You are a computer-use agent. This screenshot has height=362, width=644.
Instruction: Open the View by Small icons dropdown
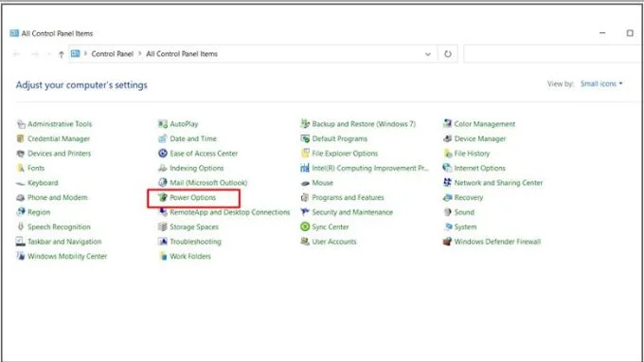click(601, 83)
